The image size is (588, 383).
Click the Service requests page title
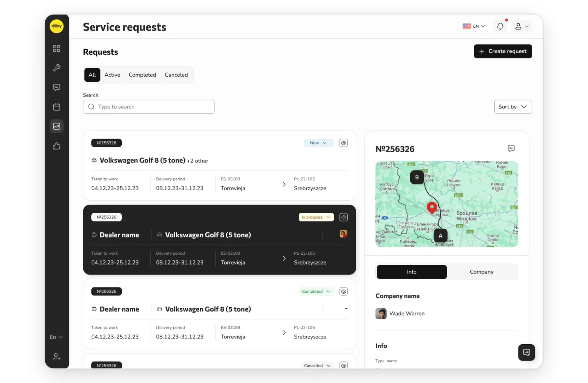point(124,27)
